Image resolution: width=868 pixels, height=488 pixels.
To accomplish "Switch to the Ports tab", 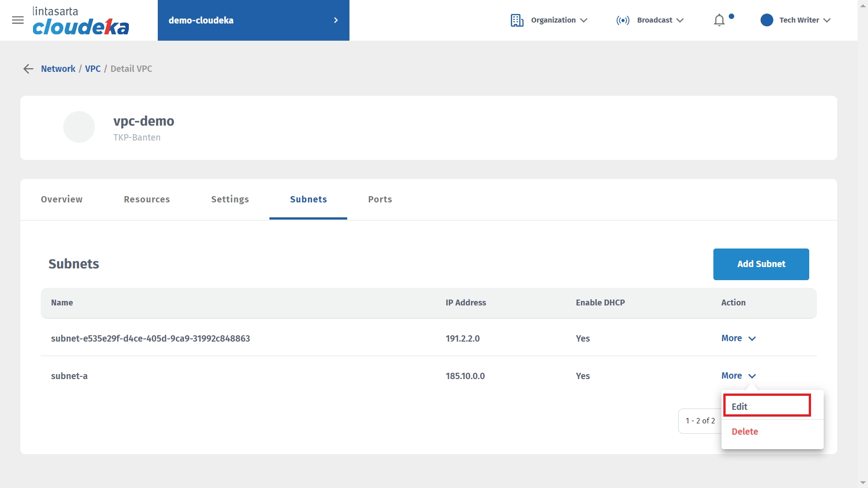I will [x=380, y=199].
